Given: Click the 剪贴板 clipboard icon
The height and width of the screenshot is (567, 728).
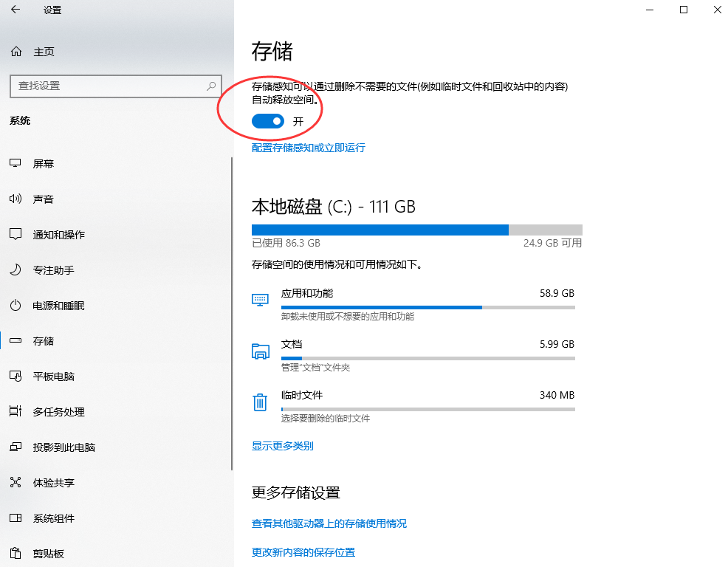Looking at the screenshot, I should 16,553.
